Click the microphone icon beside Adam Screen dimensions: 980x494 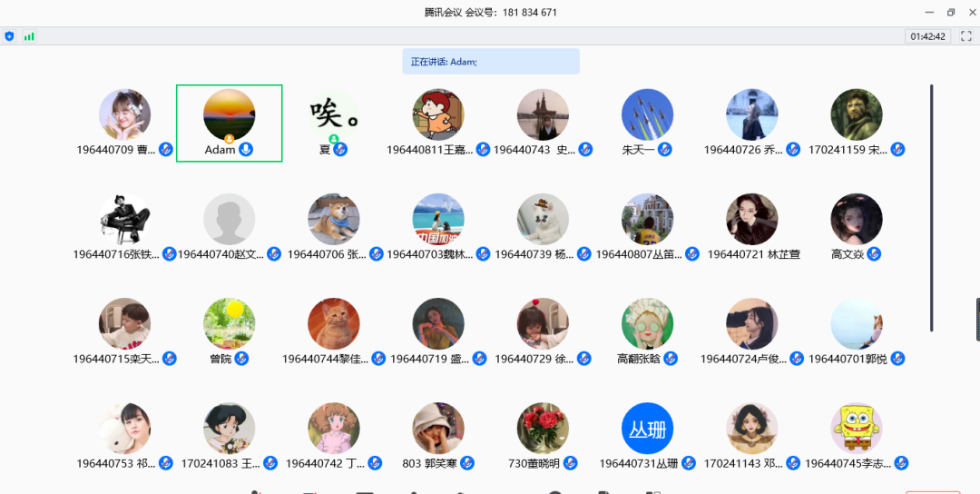[x=246, y=150]
